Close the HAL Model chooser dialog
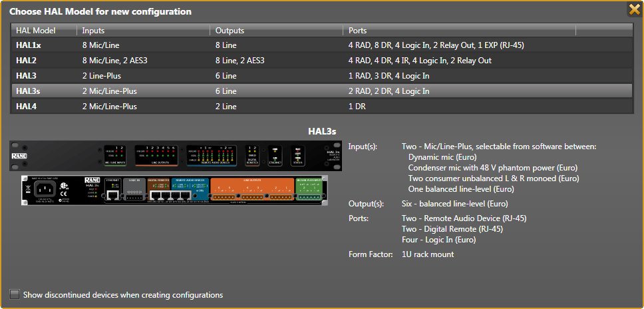This screenshot has height=309, width=644. tap(635, 9)
